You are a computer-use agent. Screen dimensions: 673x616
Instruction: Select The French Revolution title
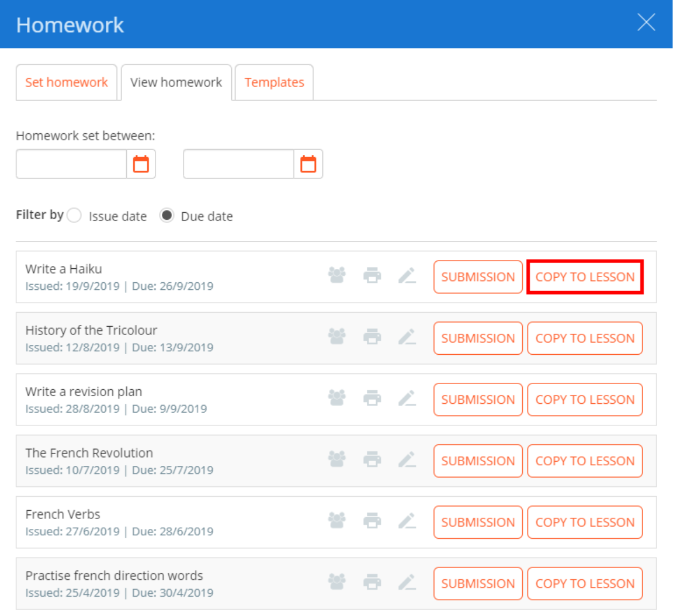click(x=89, y=454)
